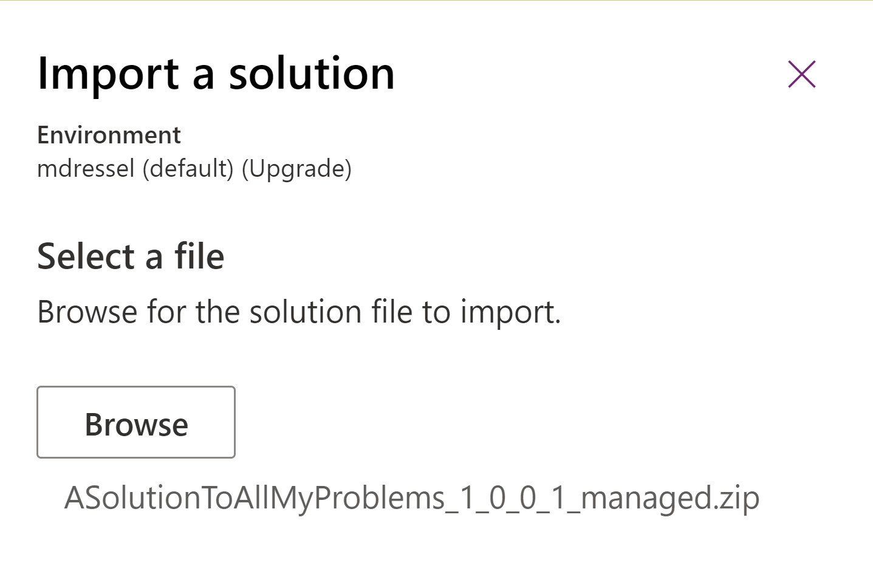The image size is (873, 588).
Task: Click the mdressel environment name
Action: pyautogui.click(x=86, y=168)
